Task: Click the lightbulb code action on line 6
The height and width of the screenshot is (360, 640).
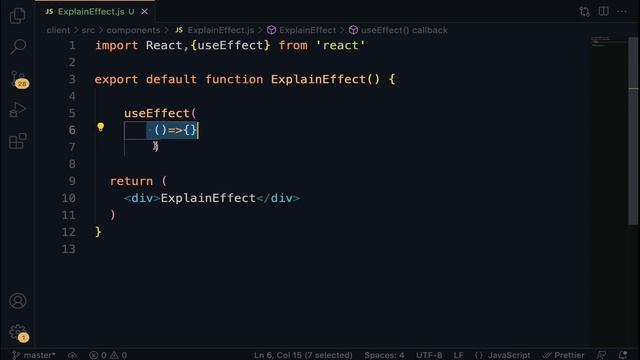Action: coord(100,127)
